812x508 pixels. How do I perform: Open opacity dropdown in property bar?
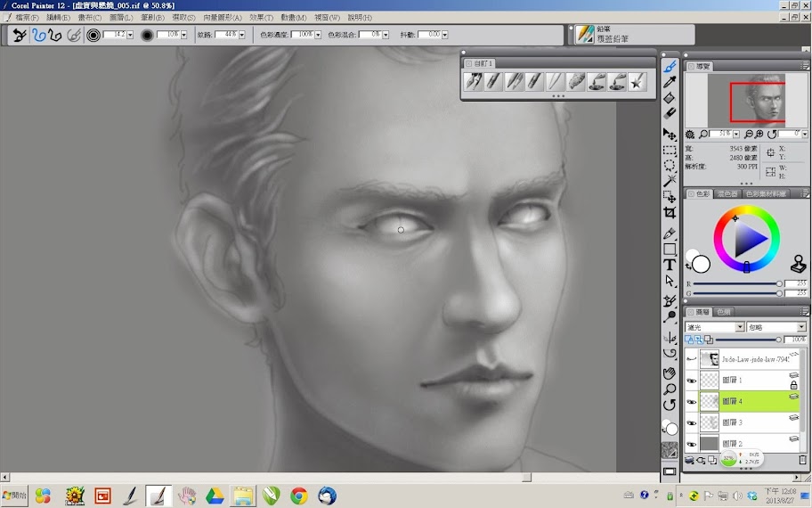coord(183,35)
